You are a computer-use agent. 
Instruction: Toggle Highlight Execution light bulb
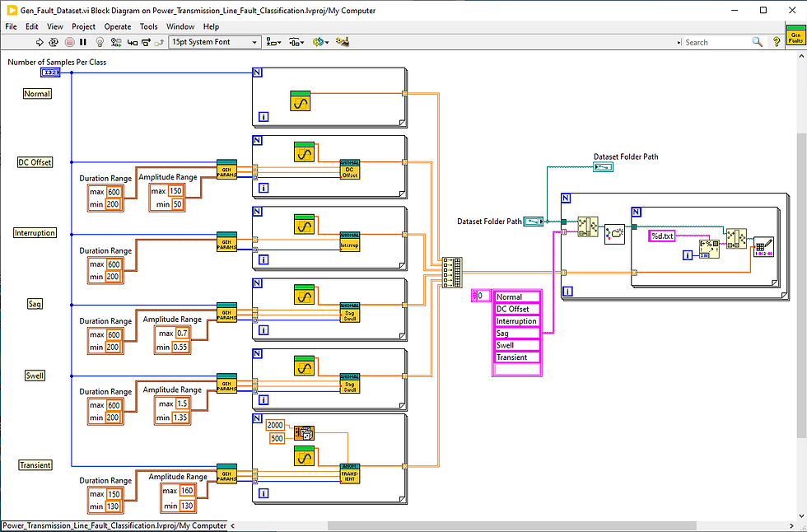pyautogui.click(x=100, y=42)
